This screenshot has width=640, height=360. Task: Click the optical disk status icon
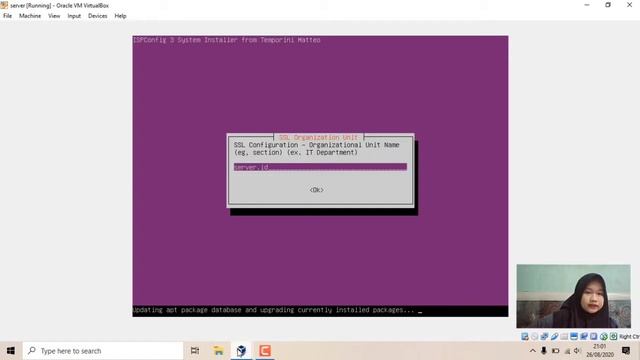pos(535,336)
